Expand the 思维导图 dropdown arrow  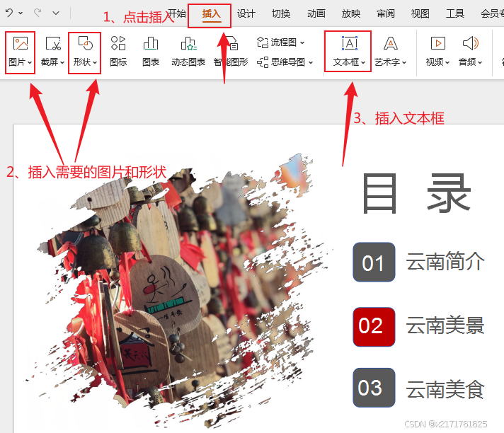point(311,62)
